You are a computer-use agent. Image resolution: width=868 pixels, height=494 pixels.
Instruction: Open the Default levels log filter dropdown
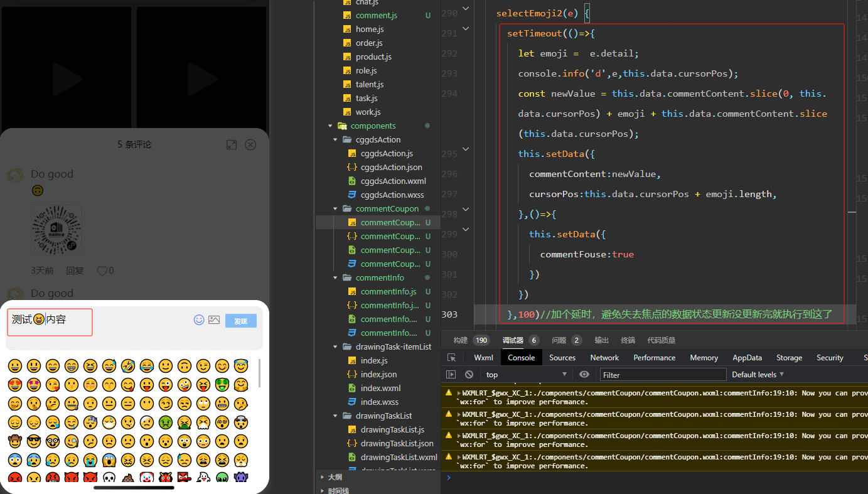[x=758, y=374]
